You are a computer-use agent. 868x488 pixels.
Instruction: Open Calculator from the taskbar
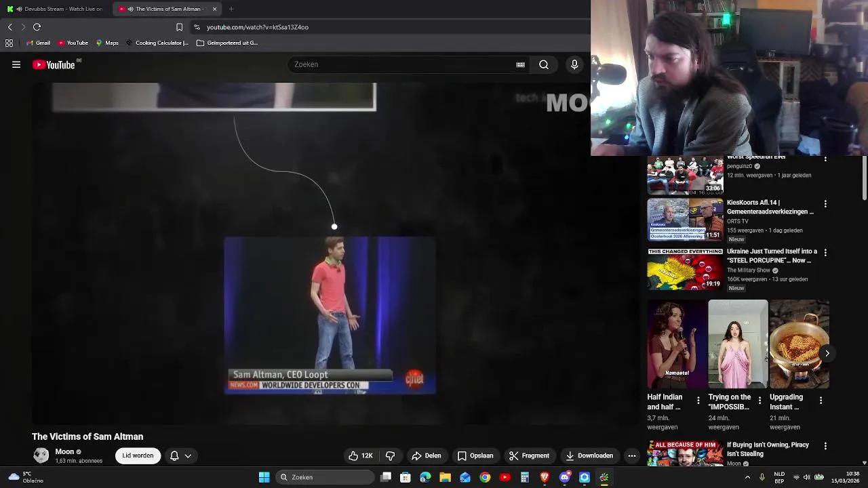525,477
